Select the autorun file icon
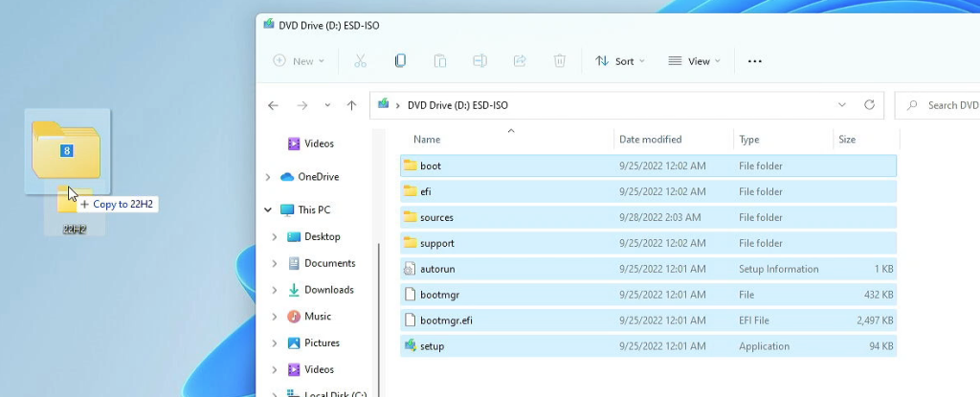Viewport: 980px width, 397px height. coord(410,269)
